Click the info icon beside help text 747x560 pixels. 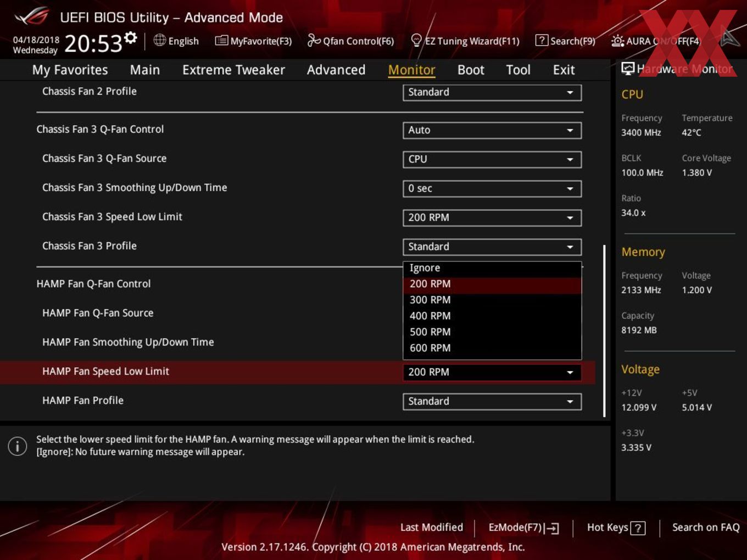pos(18,446)
